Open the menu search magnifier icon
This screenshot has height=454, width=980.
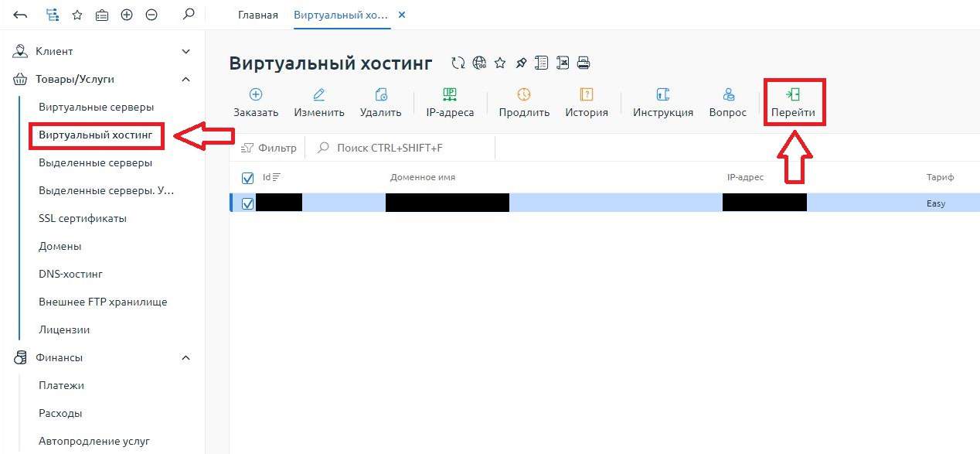click(x=188, y=14)
